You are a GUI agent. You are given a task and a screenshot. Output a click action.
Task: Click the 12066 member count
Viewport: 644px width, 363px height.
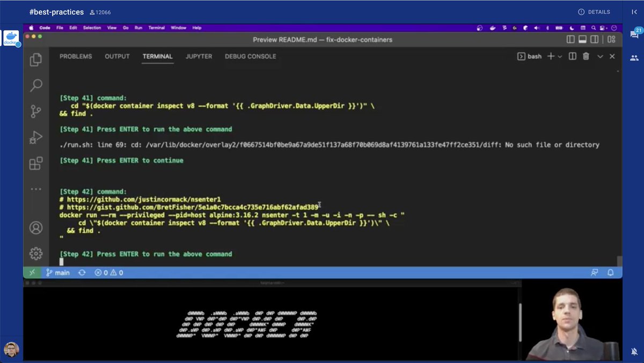(100, 12)
